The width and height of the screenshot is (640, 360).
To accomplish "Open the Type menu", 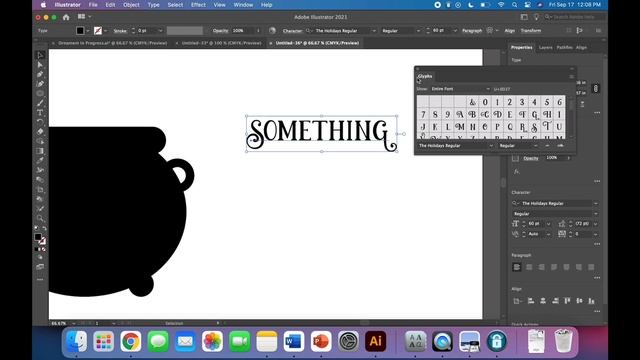I will [x=153, y=5].
